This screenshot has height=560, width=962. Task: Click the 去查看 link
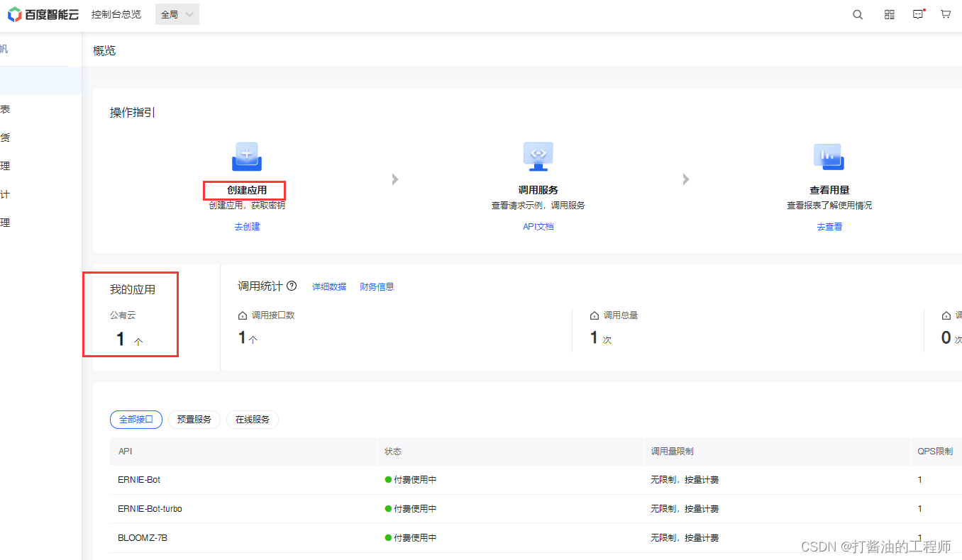pyautogui.click(x=829, y=227)
